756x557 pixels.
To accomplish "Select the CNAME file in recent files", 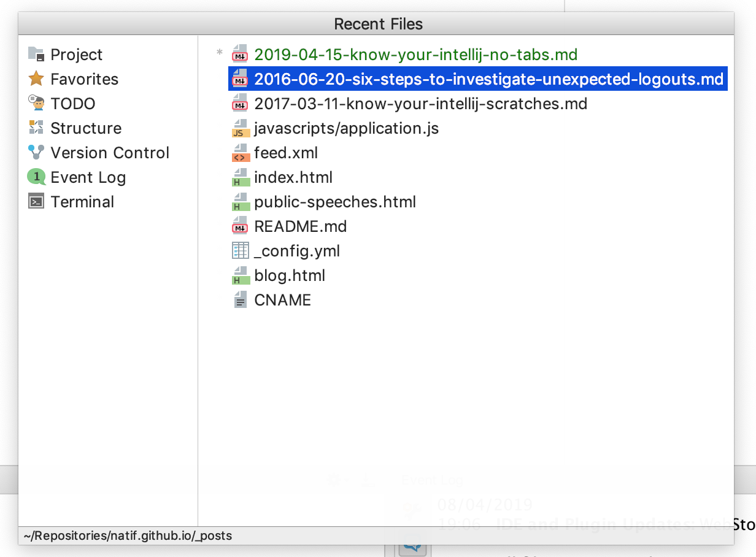I will pyautogui.click(x=283, y=300).
